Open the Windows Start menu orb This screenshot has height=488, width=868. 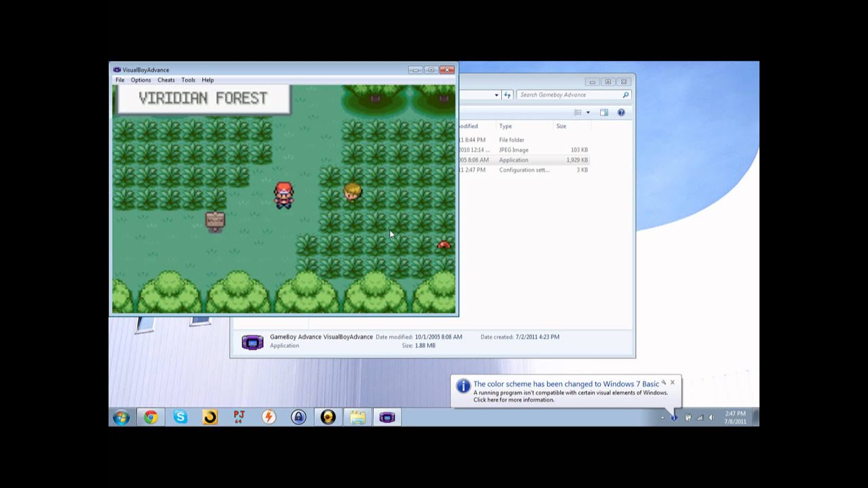[121, 418]
